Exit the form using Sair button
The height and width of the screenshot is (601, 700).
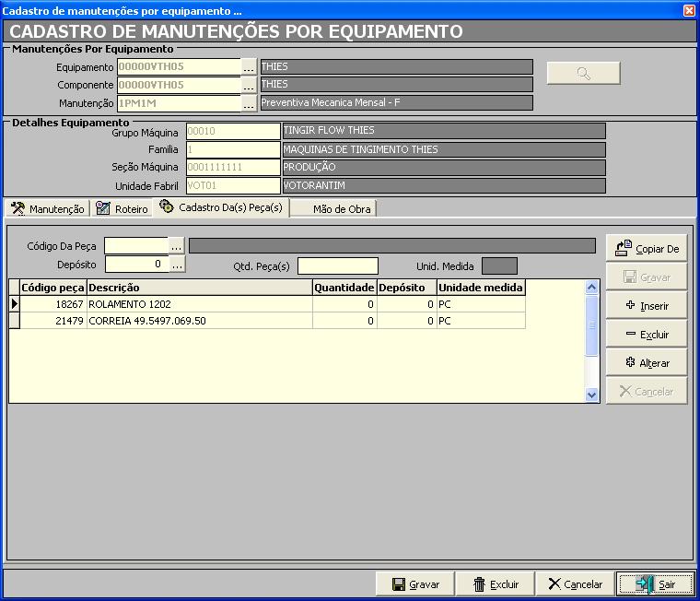[x=654, y=584]
